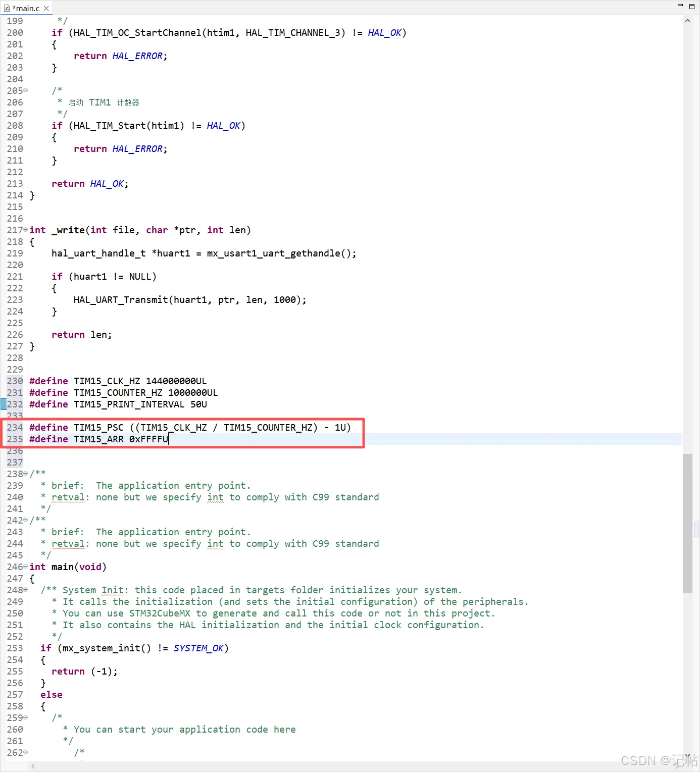Click the overview ruler annotation mark

(x=696, y=530)
